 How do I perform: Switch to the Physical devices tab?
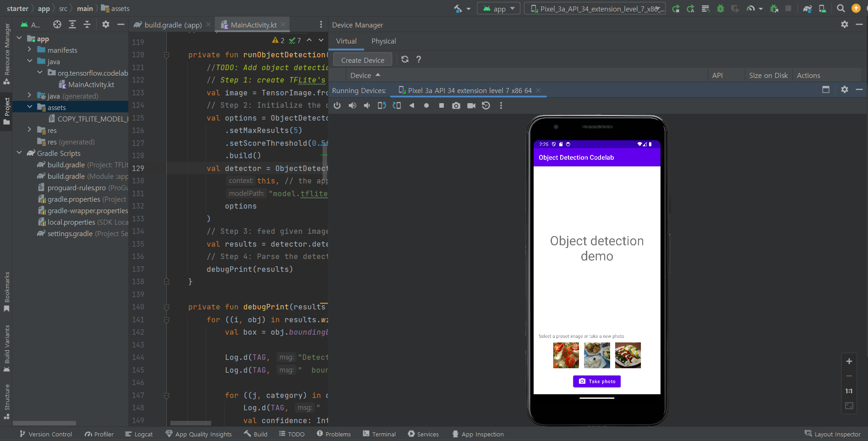pyautogui.click(x=384, y=41)
